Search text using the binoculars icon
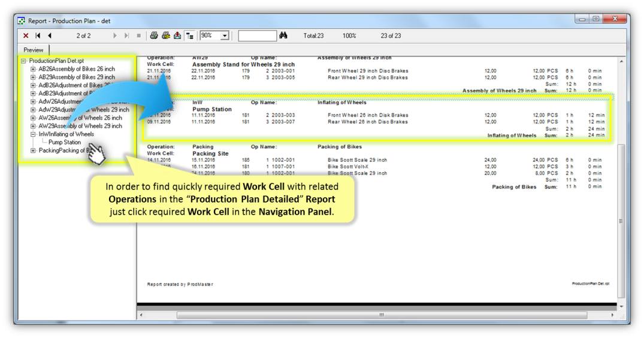 (283, 36)
